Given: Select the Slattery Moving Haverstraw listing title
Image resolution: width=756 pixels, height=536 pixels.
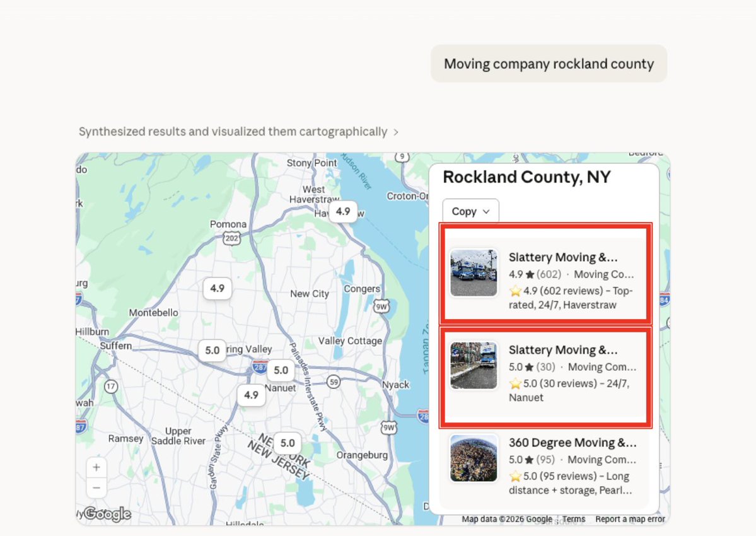Looking at the screenshot, I should tap(562, 257).
